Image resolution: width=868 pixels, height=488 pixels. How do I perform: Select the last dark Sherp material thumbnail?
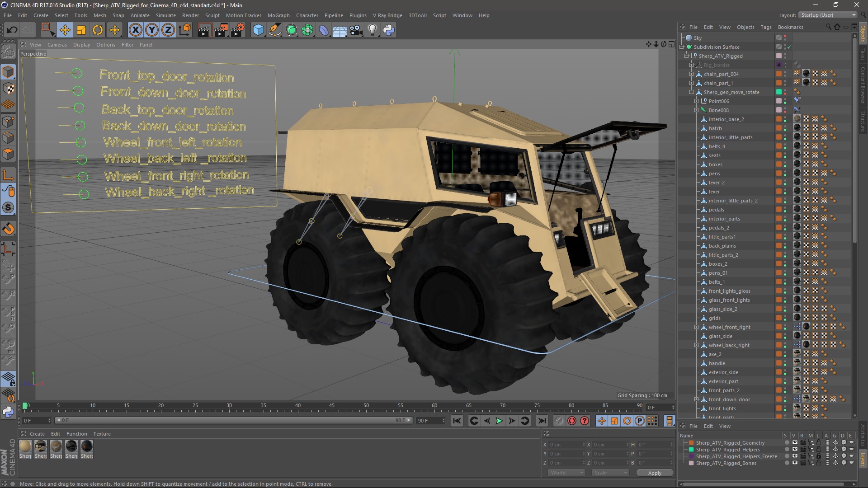(87, 446)
